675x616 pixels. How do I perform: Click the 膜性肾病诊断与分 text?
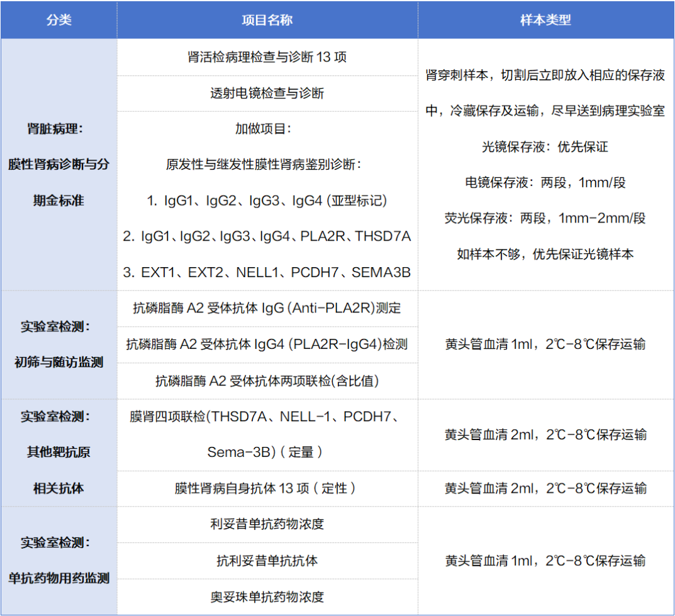point(59,164)
